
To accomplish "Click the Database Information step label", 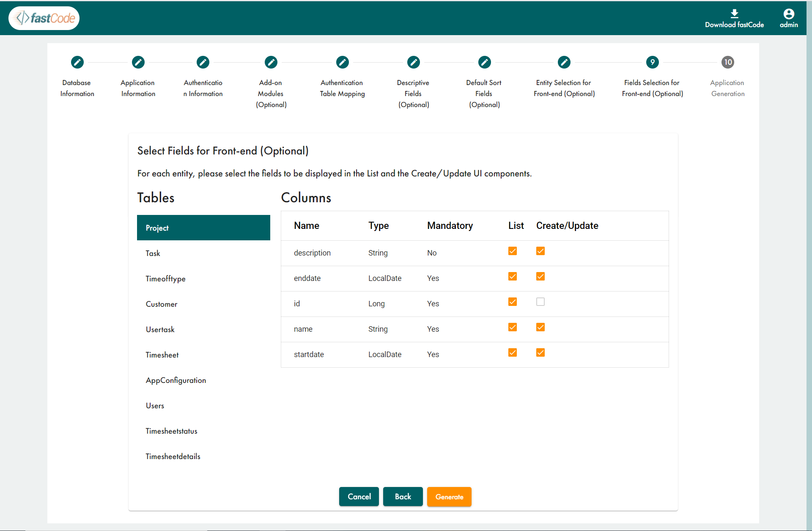I will click(77, 88).
